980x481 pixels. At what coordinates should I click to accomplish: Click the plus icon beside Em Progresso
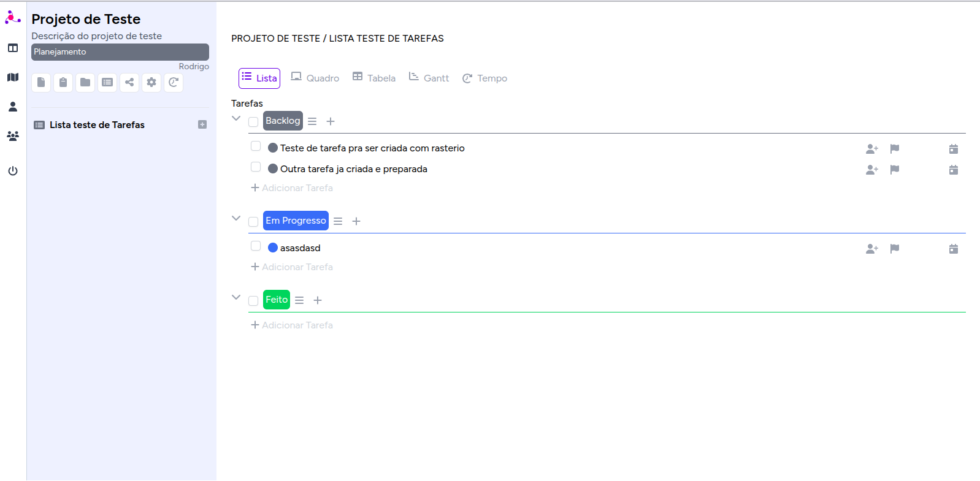click(x=356, y=221)
